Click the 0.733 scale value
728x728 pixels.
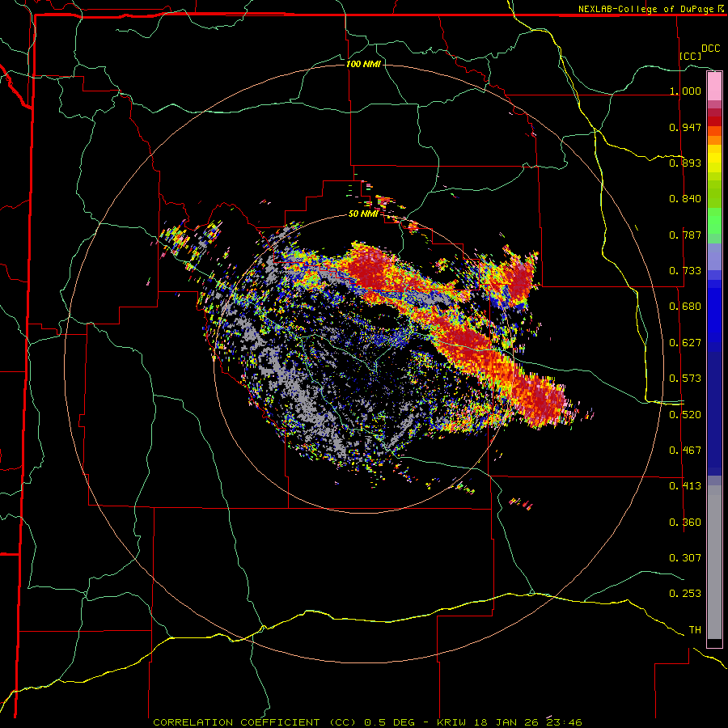pyautogui.click(x=685, y=271)
